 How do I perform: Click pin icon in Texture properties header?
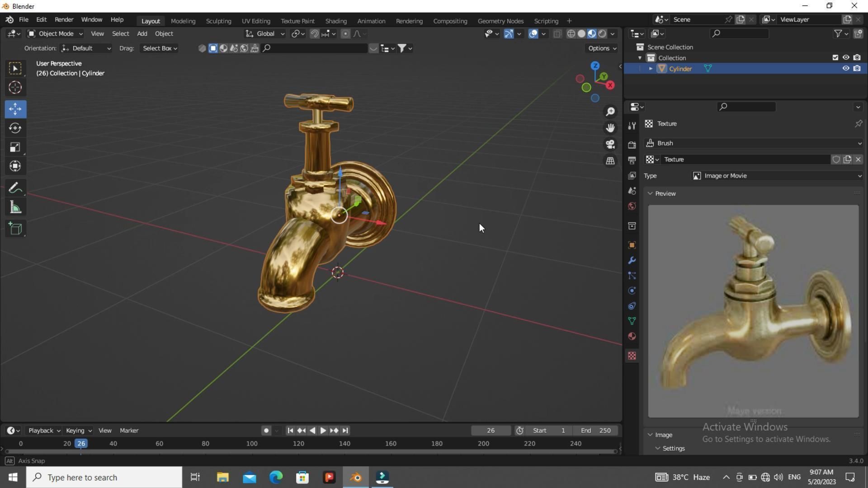click(x=858, y=123)
